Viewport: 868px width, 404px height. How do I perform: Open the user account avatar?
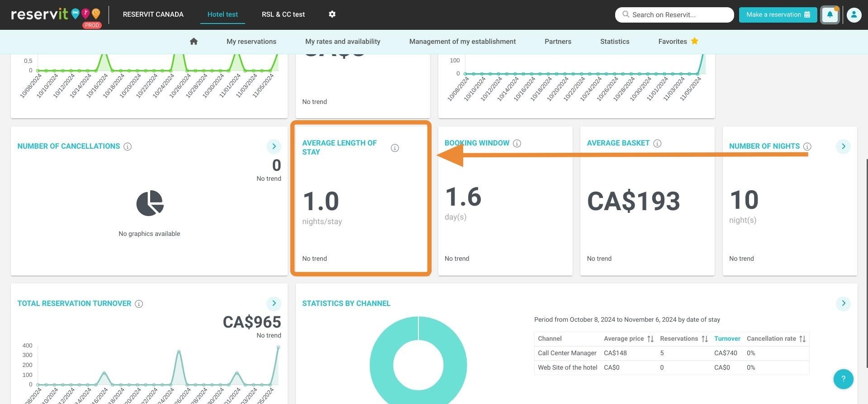click(854, 14)
